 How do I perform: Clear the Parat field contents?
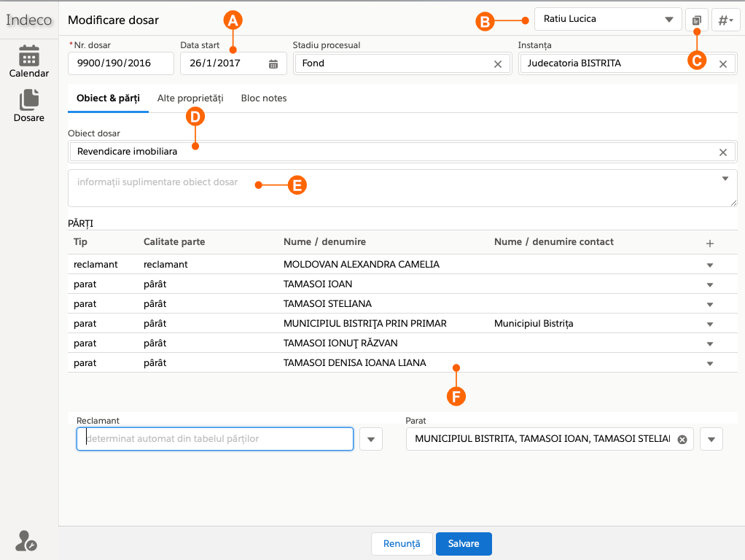point(682,439)
